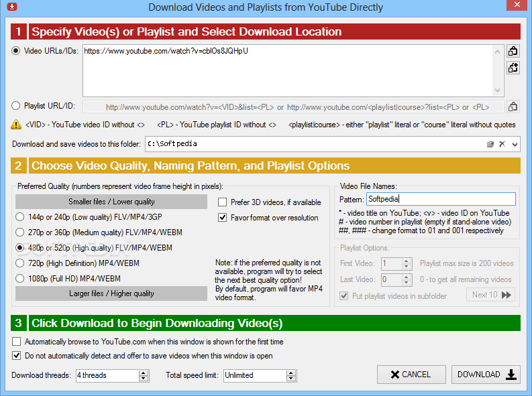Image resolution: width=532 pixels, height=396 pixels.
Task: Increase Total speed limit value
Action: 291,373
